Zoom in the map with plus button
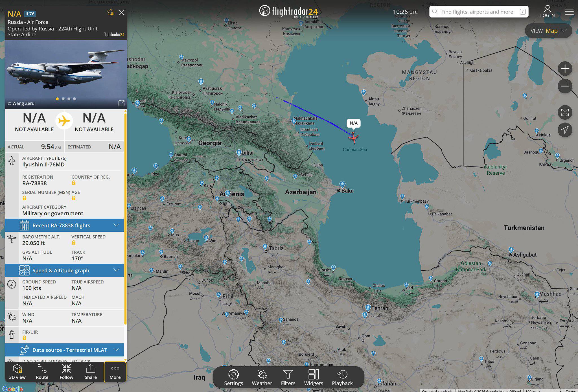Screen dimensions: 578x392 [565, 69]
